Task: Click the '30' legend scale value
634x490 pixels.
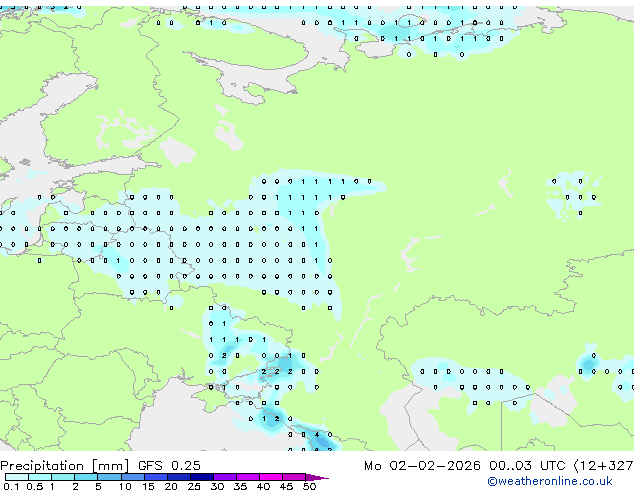Action: pyautogui.click(x=217, y=486)
